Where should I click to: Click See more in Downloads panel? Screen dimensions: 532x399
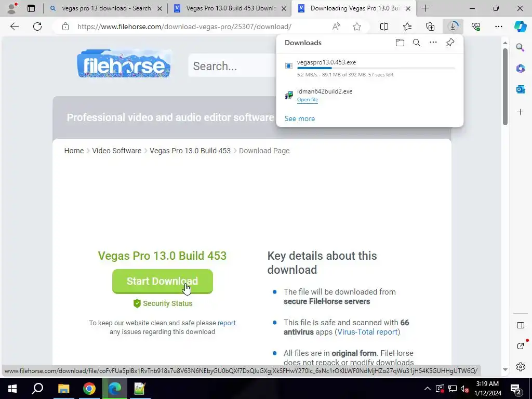click(x=300, y=118)
